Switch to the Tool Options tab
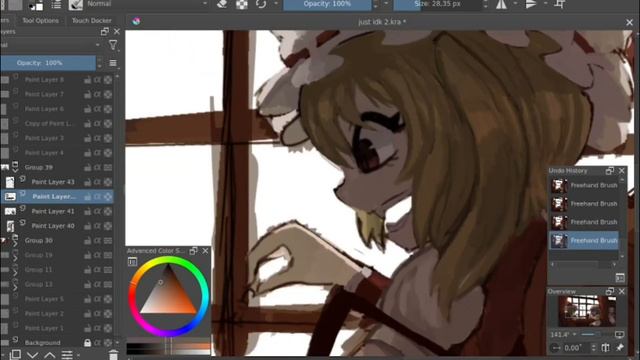The width and height of the screenshot is (640, 360). click(x=40, y=20)
